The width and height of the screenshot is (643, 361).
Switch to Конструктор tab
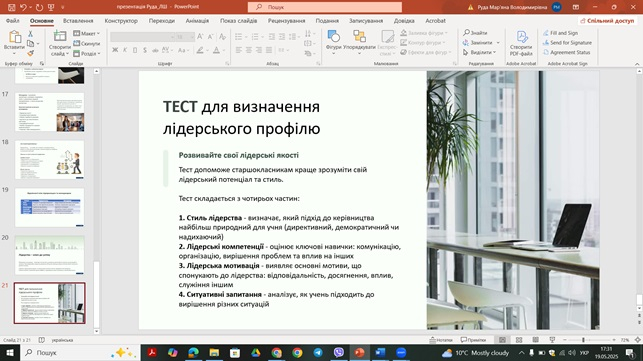[121, 21]
